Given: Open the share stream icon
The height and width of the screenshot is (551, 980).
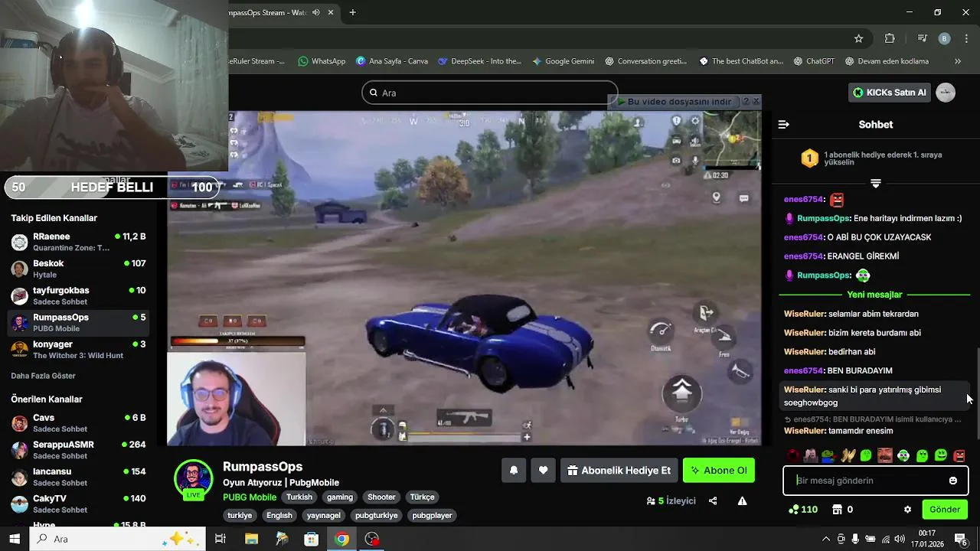Looking at the screenshot, I should click(x=713, y=500).
